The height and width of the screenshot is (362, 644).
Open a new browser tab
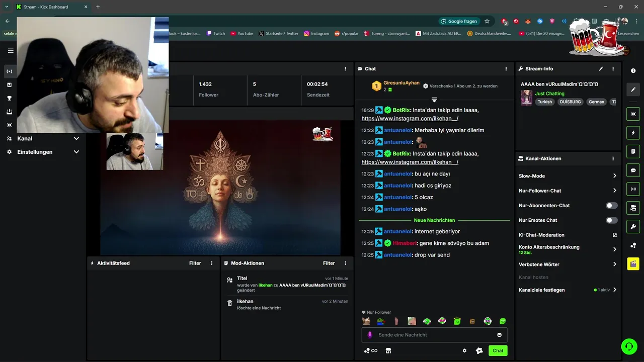(98, 7)
